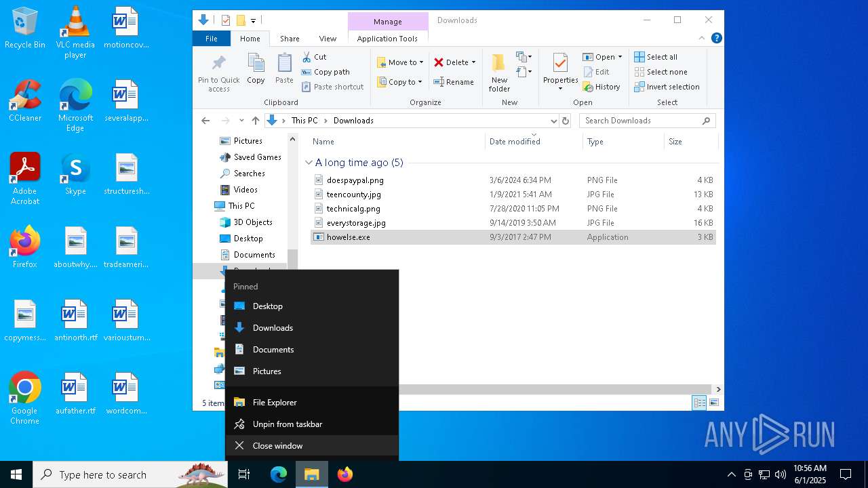Click the Recycle Bin on the desktop

click(25, 28)
